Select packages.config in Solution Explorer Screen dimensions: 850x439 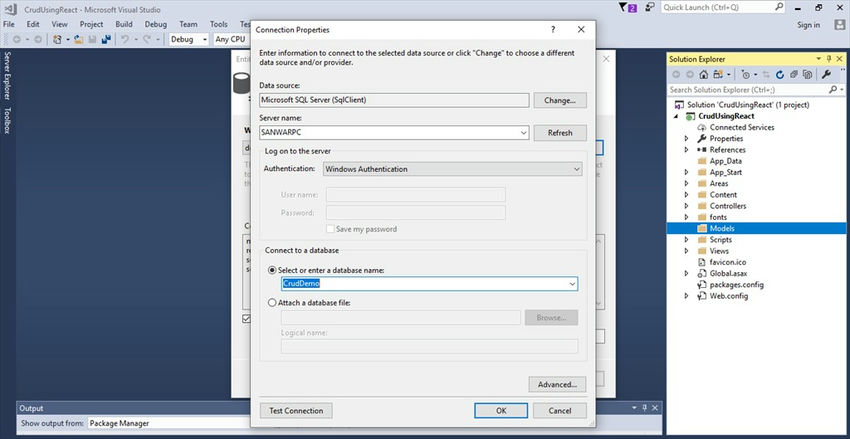(736, 285)
